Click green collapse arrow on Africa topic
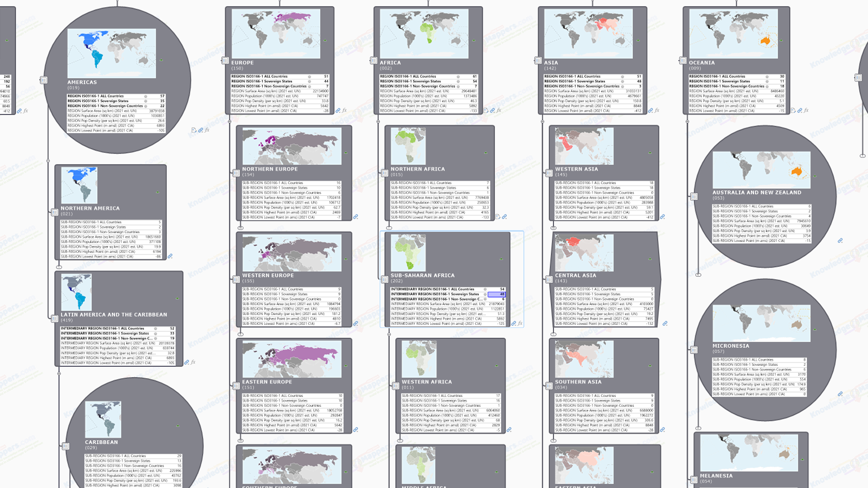868x488 pixels. pos(473,40)
